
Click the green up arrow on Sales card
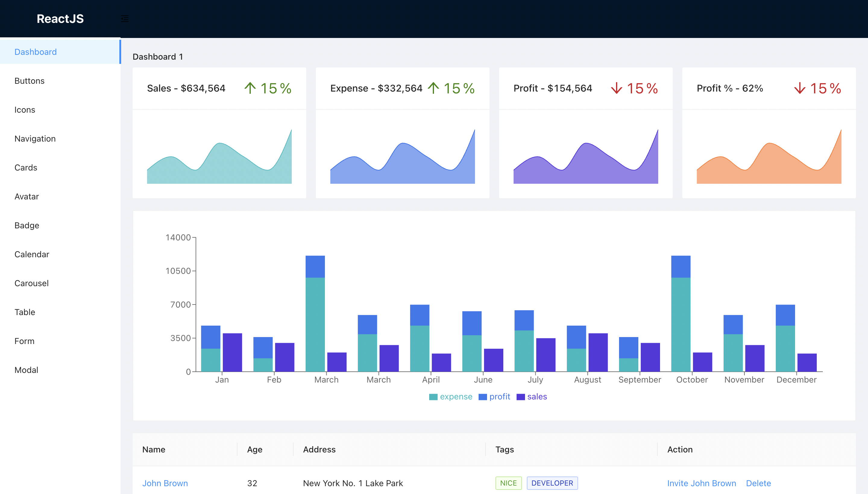coord(250,88)
